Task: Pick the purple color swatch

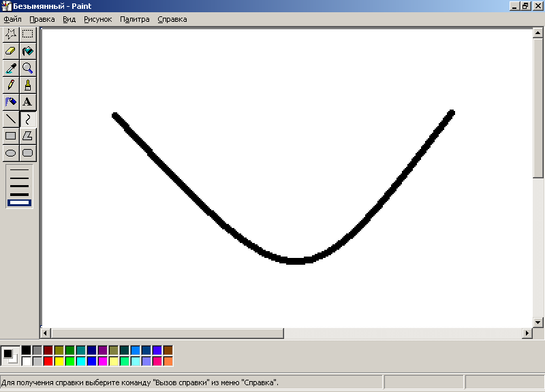Action: point(103,350)
